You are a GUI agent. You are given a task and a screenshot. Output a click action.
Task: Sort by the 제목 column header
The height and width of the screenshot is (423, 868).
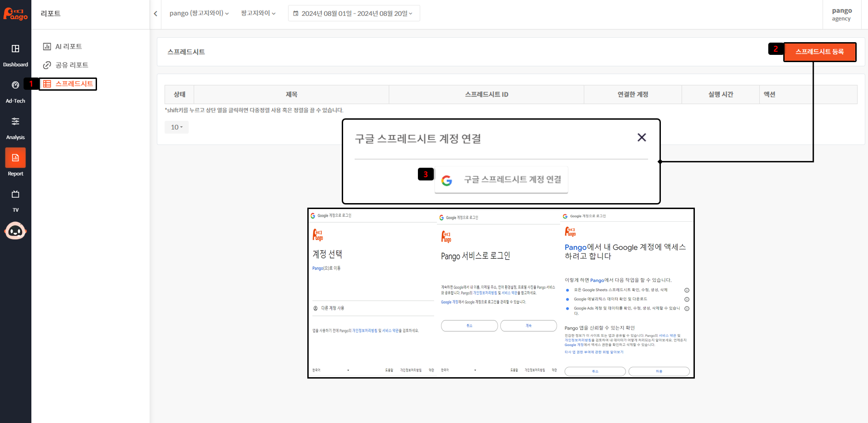point(291,94)
